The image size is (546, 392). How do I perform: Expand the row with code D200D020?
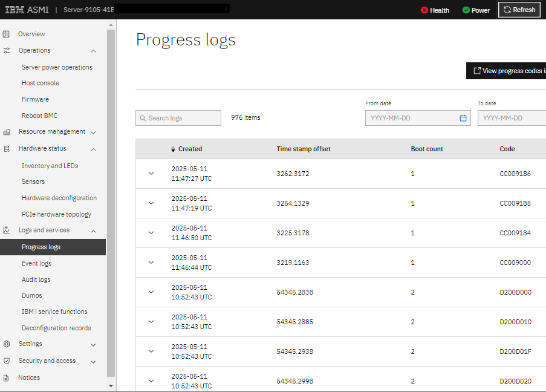tap(151, 381)
